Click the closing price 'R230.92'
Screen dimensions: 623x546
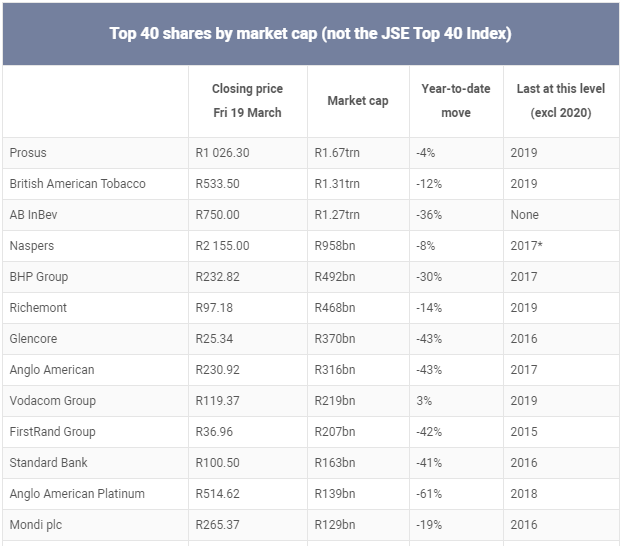pyautogui.click(x=217, y=370)
